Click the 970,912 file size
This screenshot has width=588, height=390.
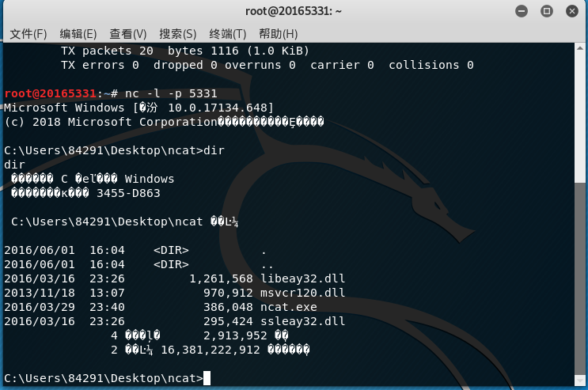coord(229,293)
